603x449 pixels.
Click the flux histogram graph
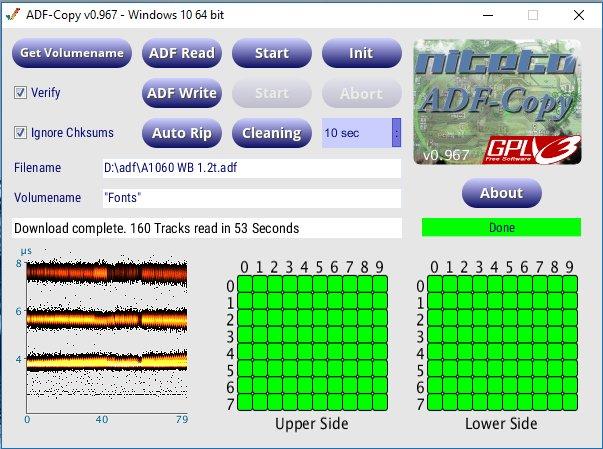click(106, 331)
